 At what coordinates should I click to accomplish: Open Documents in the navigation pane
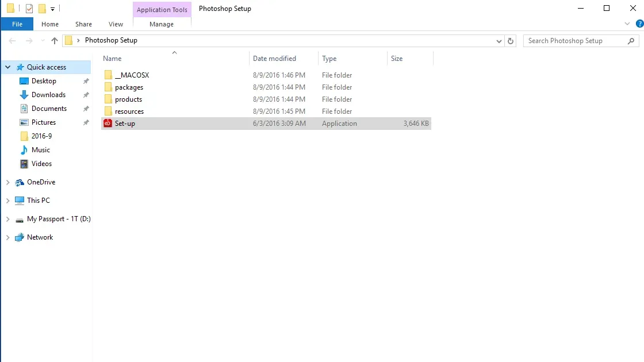pyautogui.click(x=49, y=109)
